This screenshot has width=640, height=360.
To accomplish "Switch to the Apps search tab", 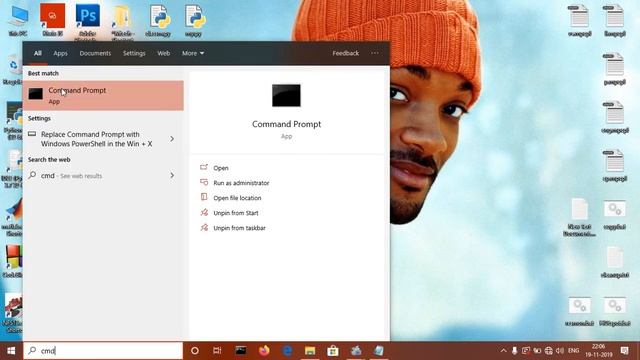I will (60, 53).
